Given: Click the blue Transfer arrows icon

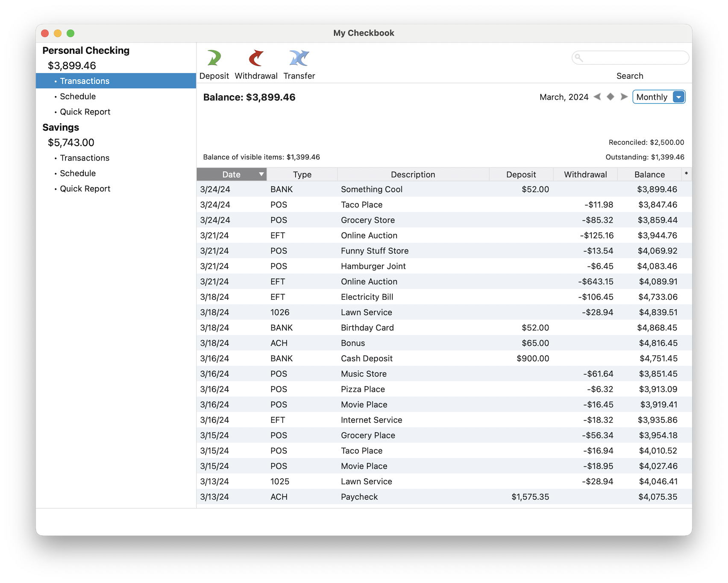Looking at the screenshot, I should coord(299,59).
